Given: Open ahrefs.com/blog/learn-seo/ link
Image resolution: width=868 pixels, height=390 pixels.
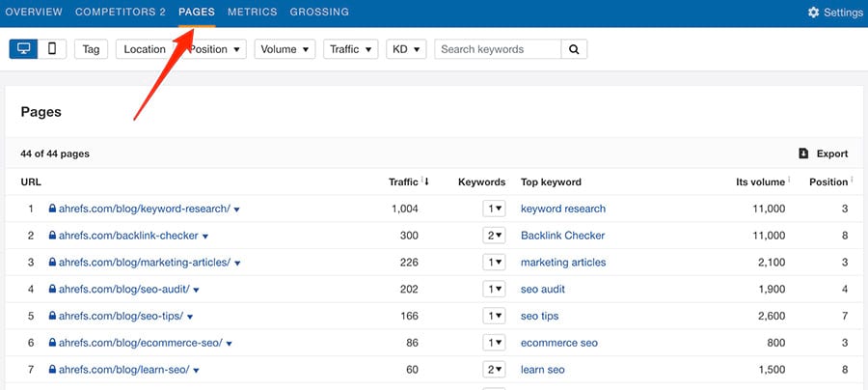Looking at the screenshot, I should pyautogui.click(x=124, y=370).
